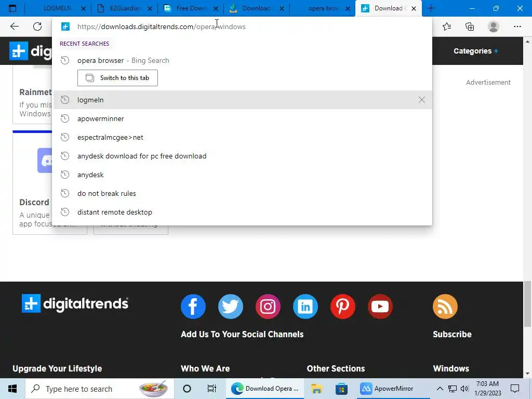Open File Explorer from the taskbar
The width and height of the screenshot is (532, 399).
coord(316,389)
